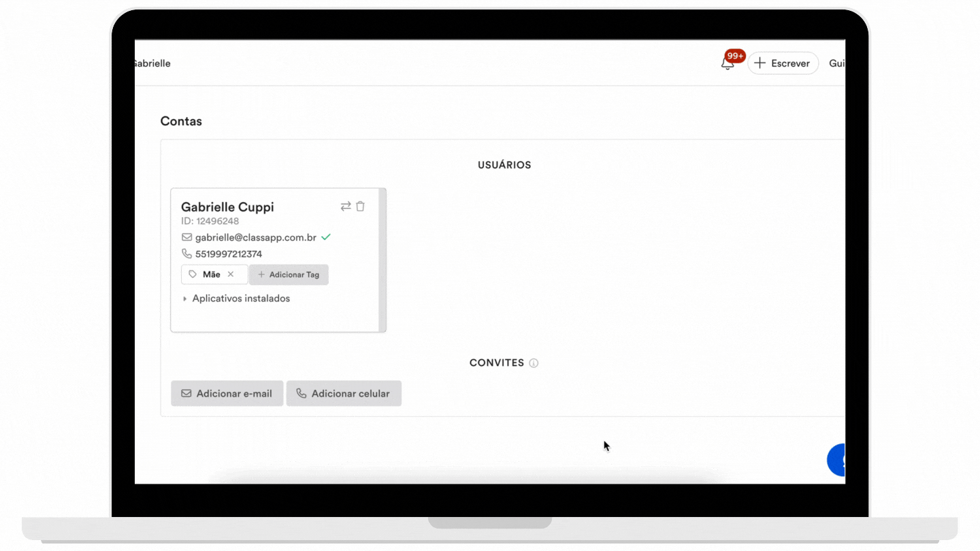
Task: Click the user card's vertical scrollbar
Action: pyautogui.click(x=382, y=261)
